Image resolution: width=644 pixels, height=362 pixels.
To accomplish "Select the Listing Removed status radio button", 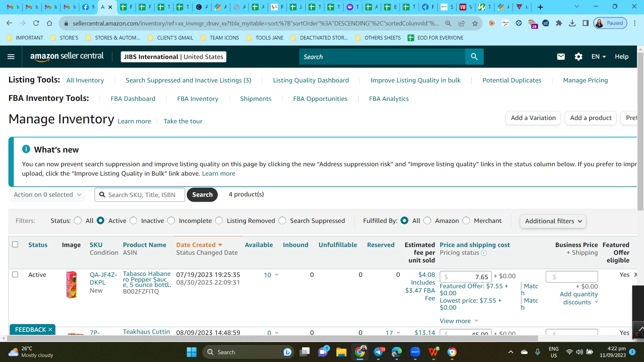I will (219, 221).
